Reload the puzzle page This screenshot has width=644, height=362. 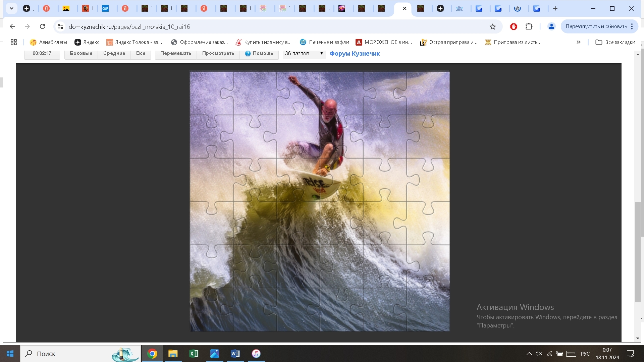(42, 26)
